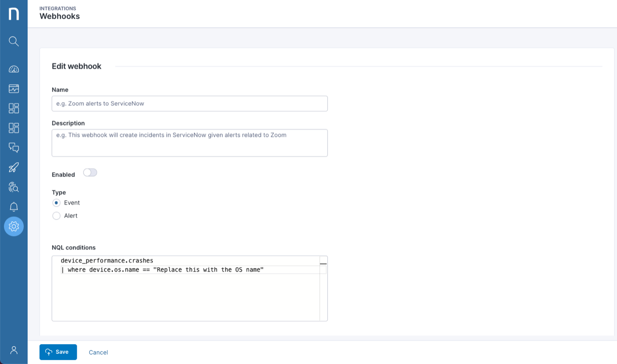
Task: Enable the webhook with the Enabled switch
Action: (90, 172)
